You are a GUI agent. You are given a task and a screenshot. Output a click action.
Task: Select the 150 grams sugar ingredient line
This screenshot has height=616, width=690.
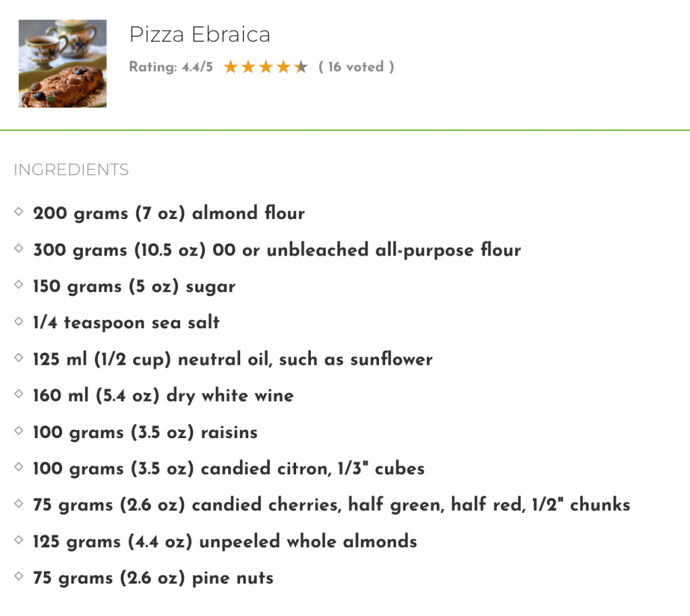click(134, 286)
